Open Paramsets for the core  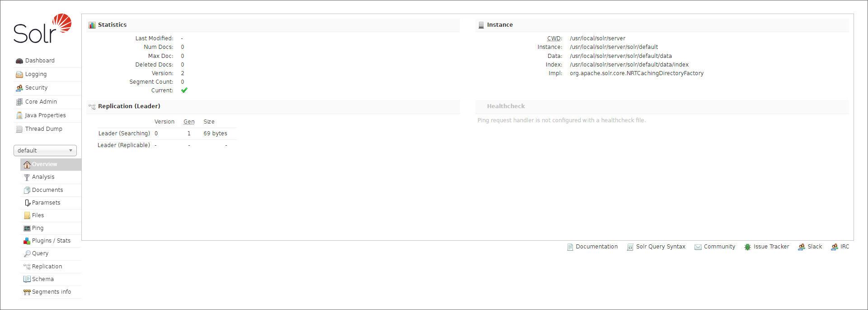coord(46,203)
